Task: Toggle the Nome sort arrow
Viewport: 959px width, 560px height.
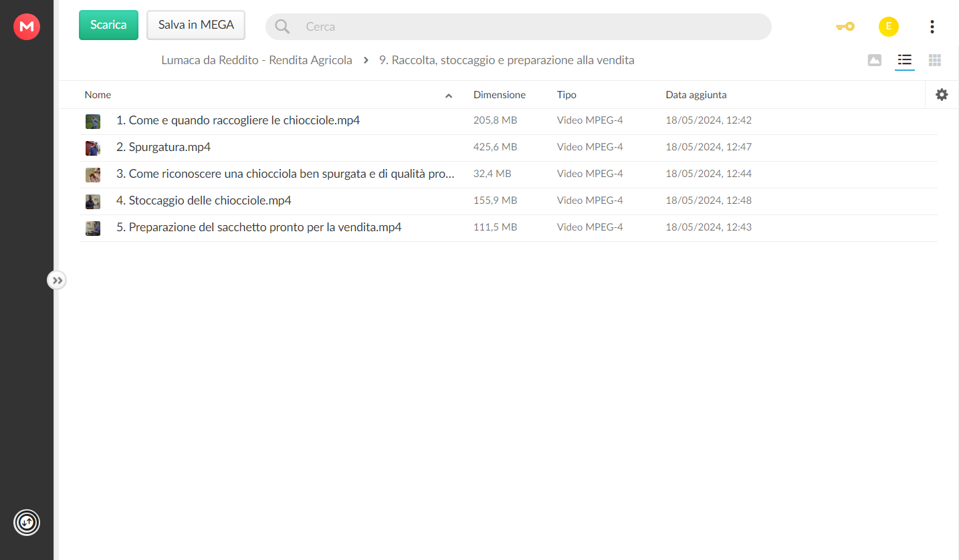Action: 449,96
